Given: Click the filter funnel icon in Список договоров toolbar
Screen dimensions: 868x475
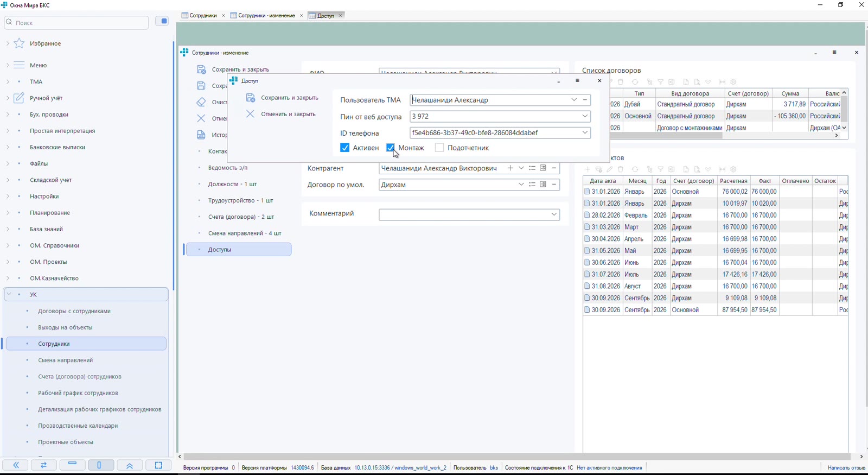Looking at the screenshot, I should [660, 82].
